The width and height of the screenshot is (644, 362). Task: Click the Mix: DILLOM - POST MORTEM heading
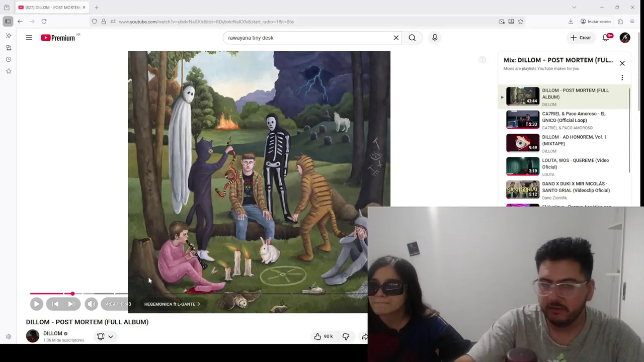[x=558, y=60]
